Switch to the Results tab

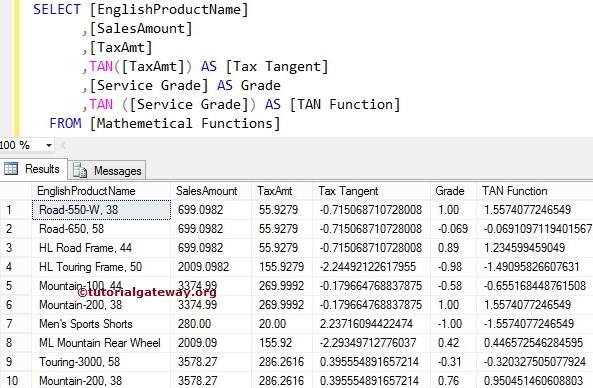(34, 169)
